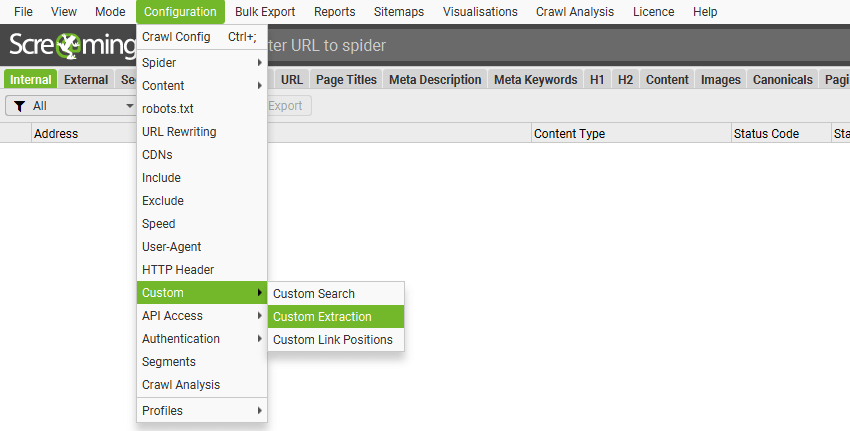Sort by Status Code column header
The height and width of the screenshot is (431, 850).
[766, 134]
